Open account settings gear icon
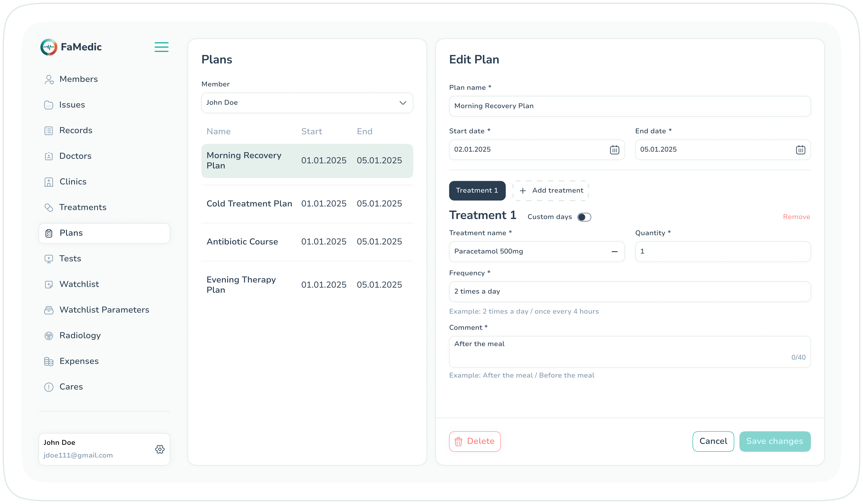 (x=159, y=450)
